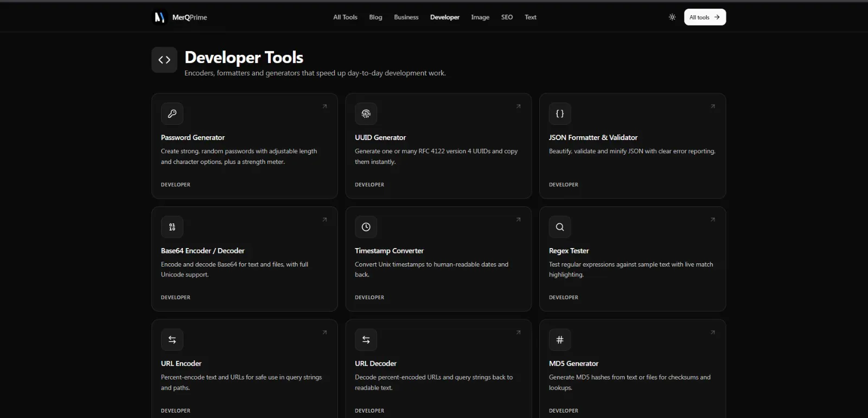Open the URL Encoder title
Viewport: 868px width, 418px height.
click(x=181, y=364)
